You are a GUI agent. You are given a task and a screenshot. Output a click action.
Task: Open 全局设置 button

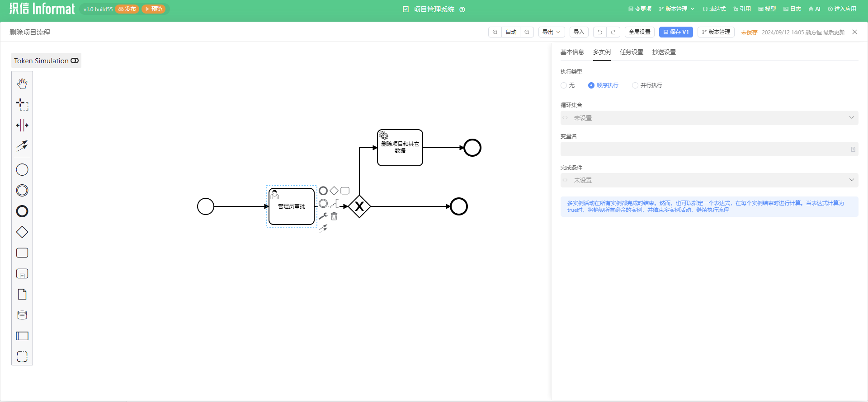(640, 32)
